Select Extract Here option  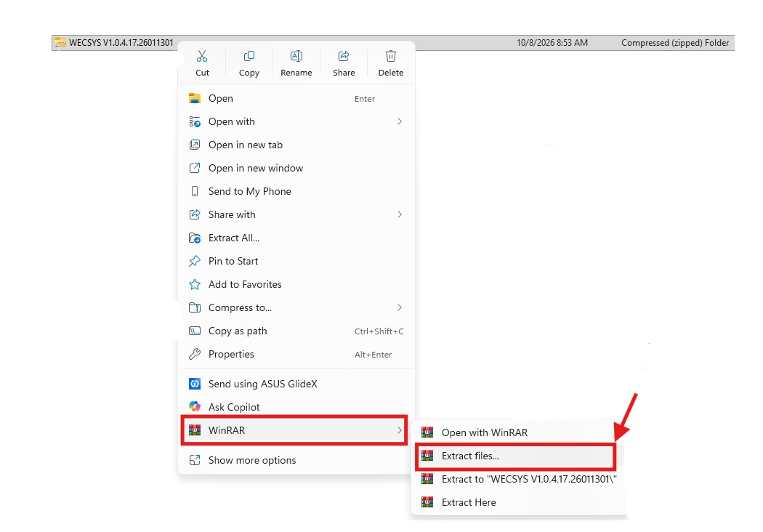[x=519, y=502]
